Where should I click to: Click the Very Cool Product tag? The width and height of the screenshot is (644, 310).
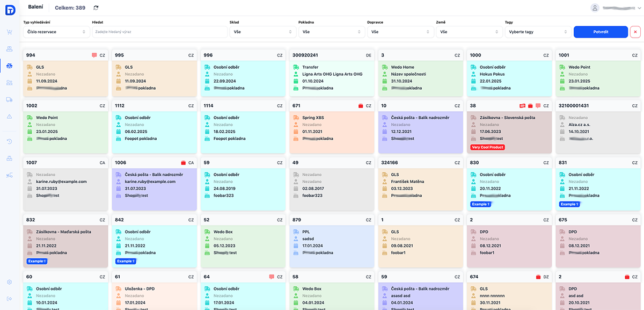tap(487, 147)
